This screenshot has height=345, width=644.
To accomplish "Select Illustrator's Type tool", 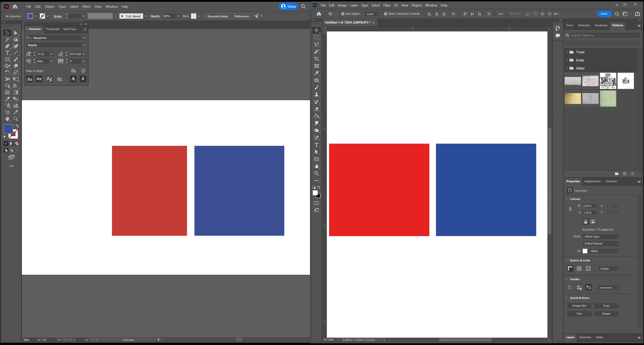I will (x=7, y=53).
